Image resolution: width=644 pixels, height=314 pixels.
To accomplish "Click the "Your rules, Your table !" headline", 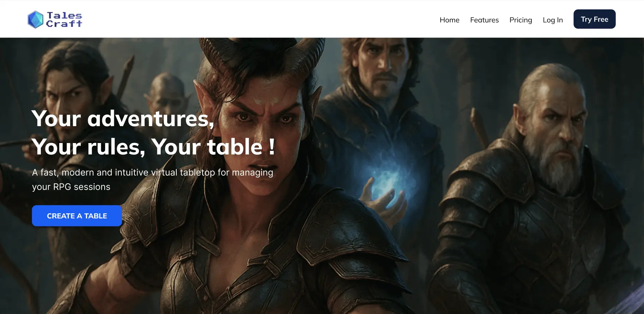I will coord(153,147).
